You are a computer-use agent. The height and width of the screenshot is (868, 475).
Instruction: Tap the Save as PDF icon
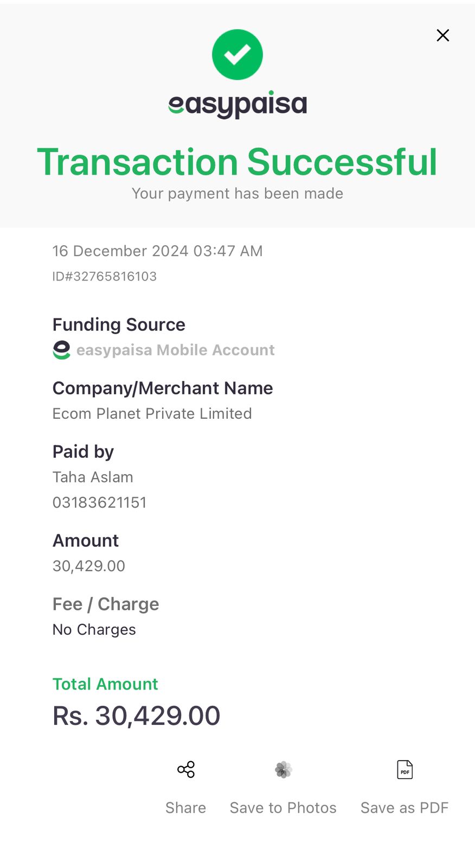[x=405, y=769]
